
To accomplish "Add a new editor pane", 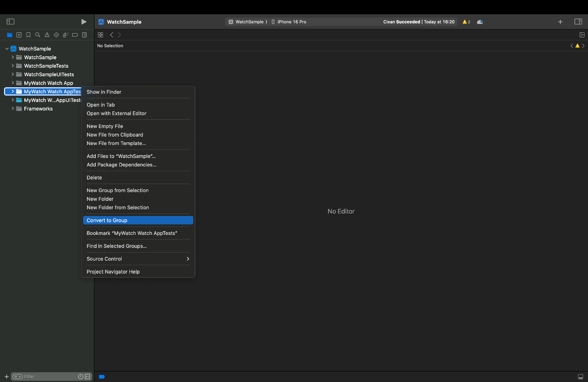I will coord(582,35).
